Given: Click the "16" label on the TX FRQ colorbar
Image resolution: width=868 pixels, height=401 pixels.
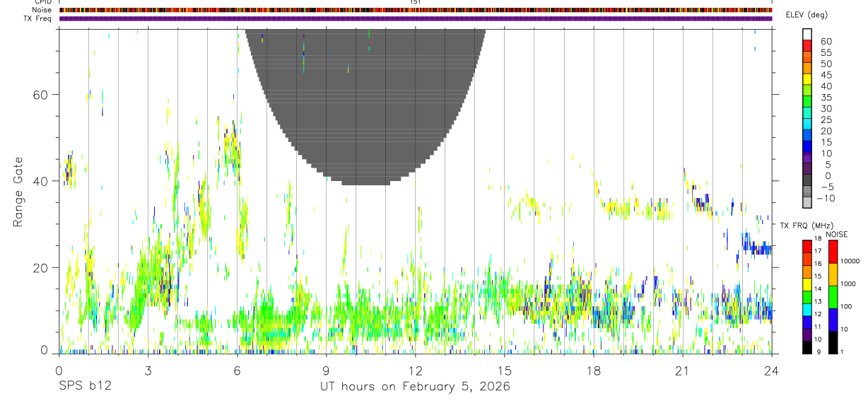Looking at the screenshot, I should click(x=817, y=264).
